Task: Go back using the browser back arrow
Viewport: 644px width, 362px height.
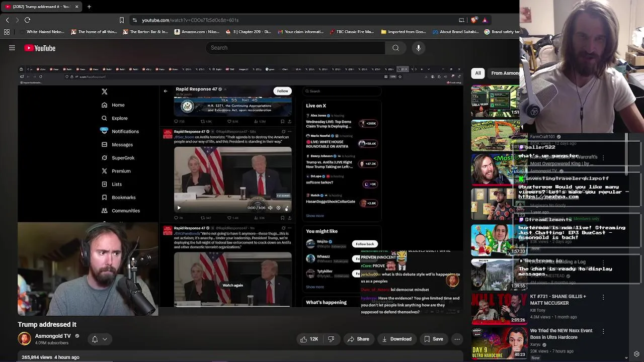Action: (x=7, y=20)
